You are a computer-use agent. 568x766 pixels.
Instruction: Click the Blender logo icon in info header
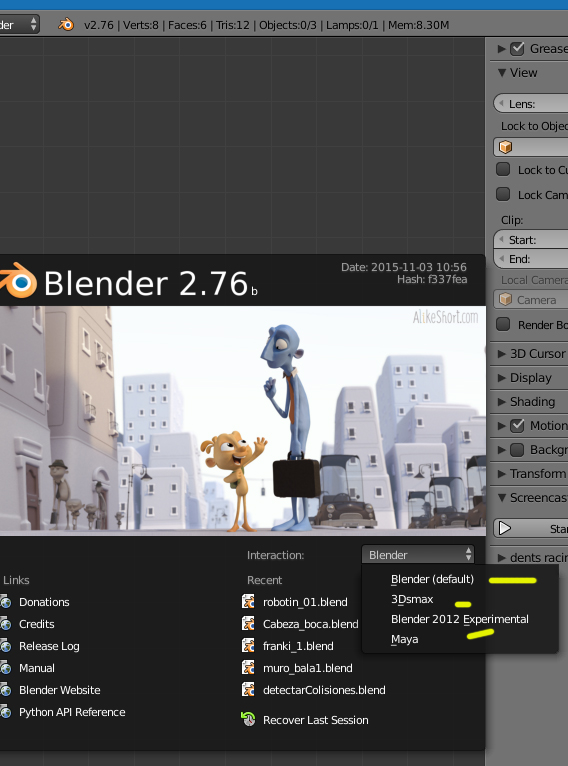click(x=66, y=24)
